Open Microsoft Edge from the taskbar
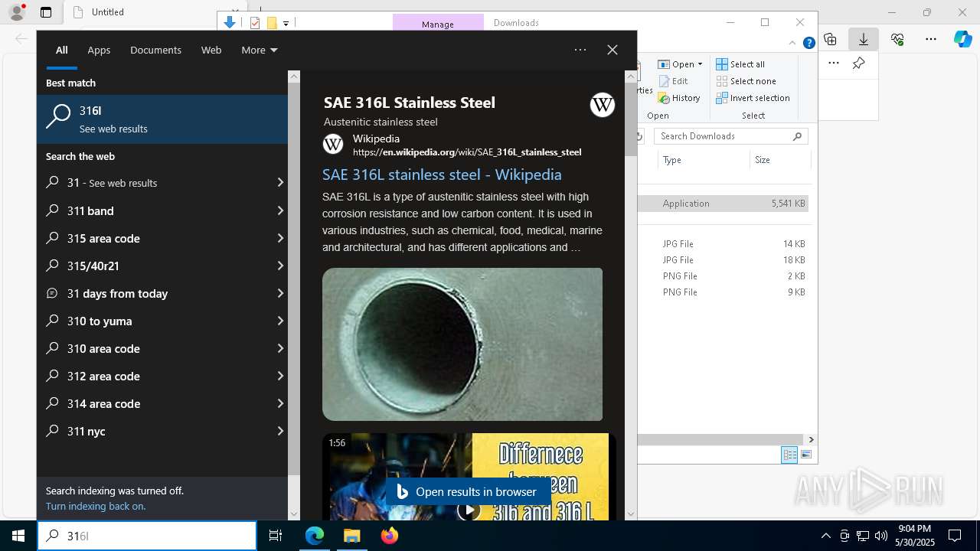The image size is (980, 551). [x=315, y=536]
